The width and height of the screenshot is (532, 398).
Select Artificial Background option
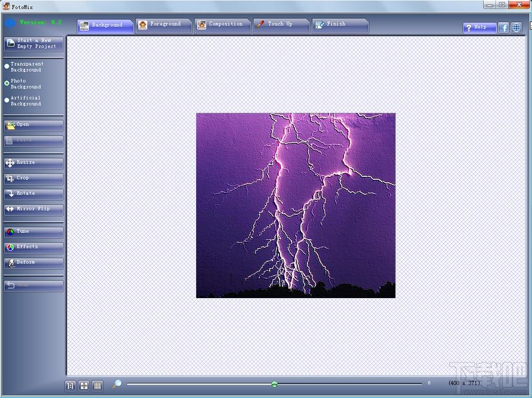coord(22,101)
